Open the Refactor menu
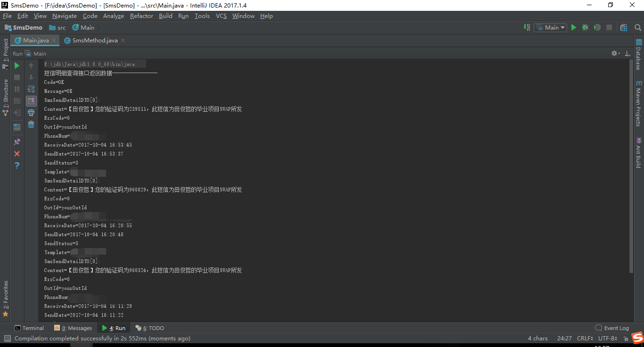 pos(141,16)
